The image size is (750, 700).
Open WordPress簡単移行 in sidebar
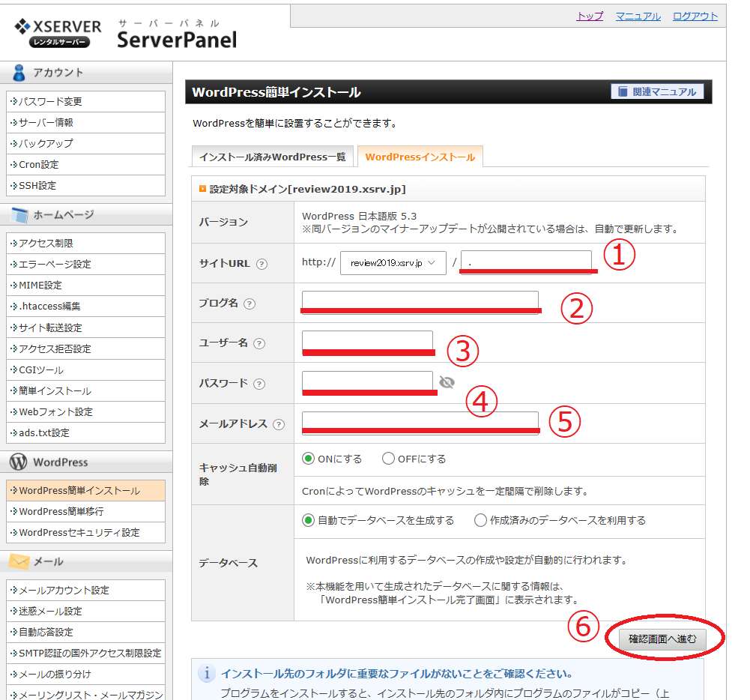click(x=85, y=511)
